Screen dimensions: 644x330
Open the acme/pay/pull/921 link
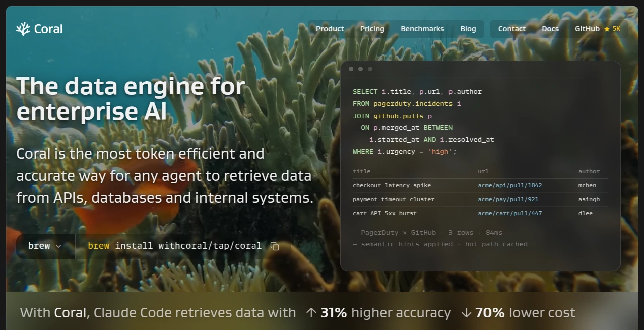point(508,199)
